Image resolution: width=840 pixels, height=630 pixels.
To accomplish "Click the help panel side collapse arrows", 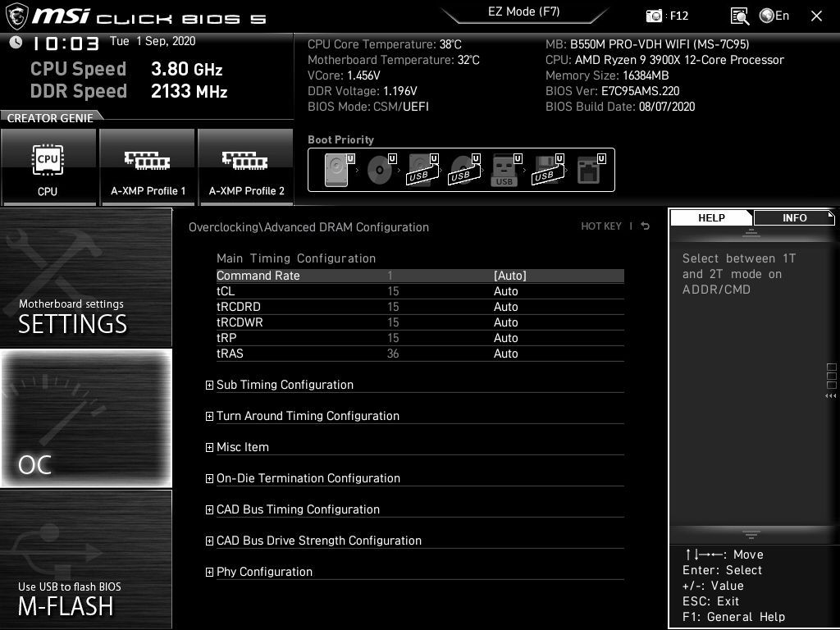I will point(831,396).
